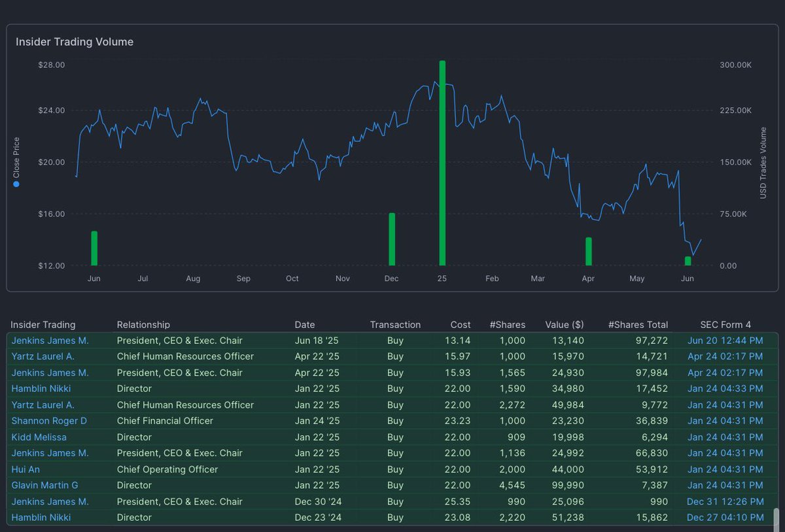Screen dimensions: 785x532
Task: Open Jenkins James M. link with 1,565 shares
Action: 50,373
